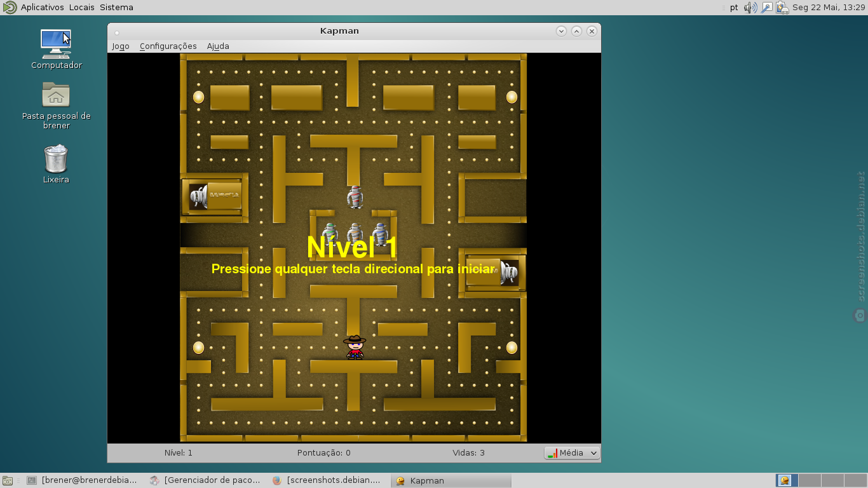This screenshot has height=488, width=868.
Task: Open the Aplicativos panel menu
Action: point(43,8)
